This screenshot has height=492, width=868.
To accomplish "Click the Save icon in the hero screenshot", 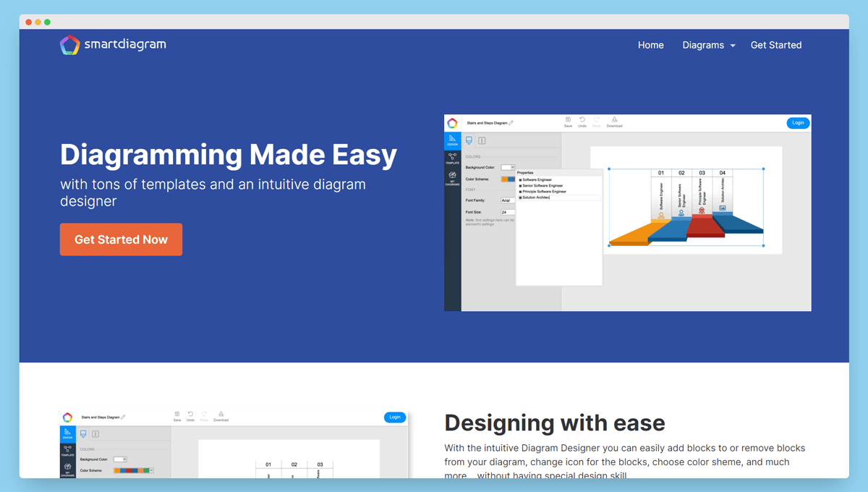I will 568,122.
